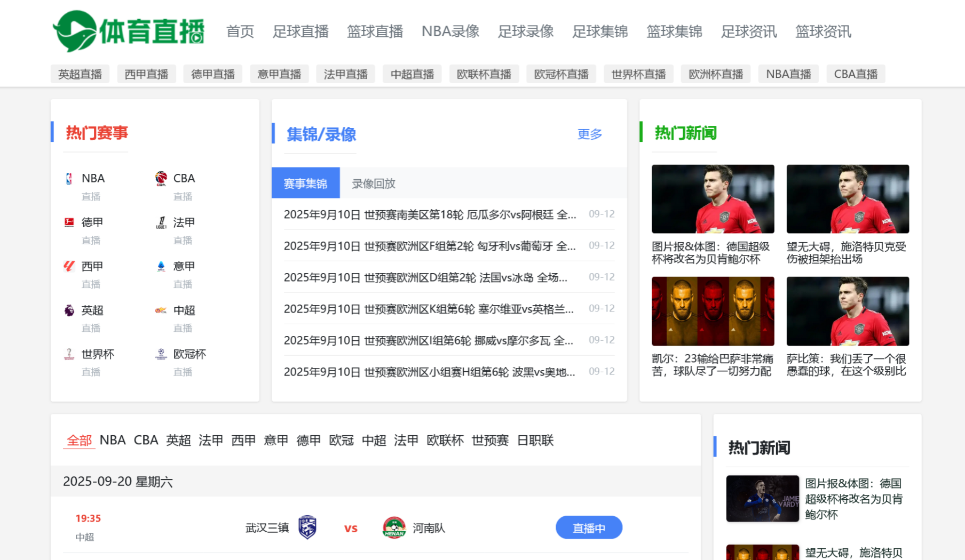Viewport: 965px width, 560px height.
Task: Open NBA录像 in the main navigation
Action: [450, 31]
